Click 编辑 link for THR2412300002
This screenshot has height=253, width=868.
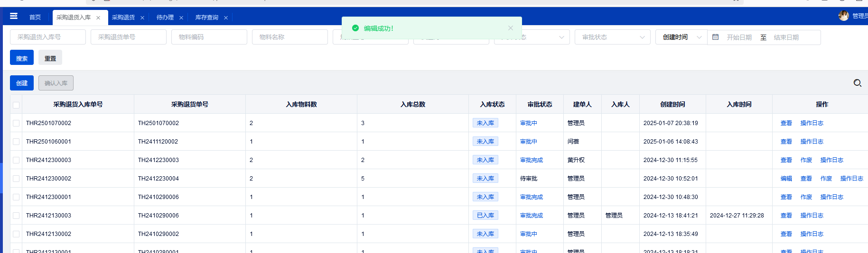coord(786,179)
